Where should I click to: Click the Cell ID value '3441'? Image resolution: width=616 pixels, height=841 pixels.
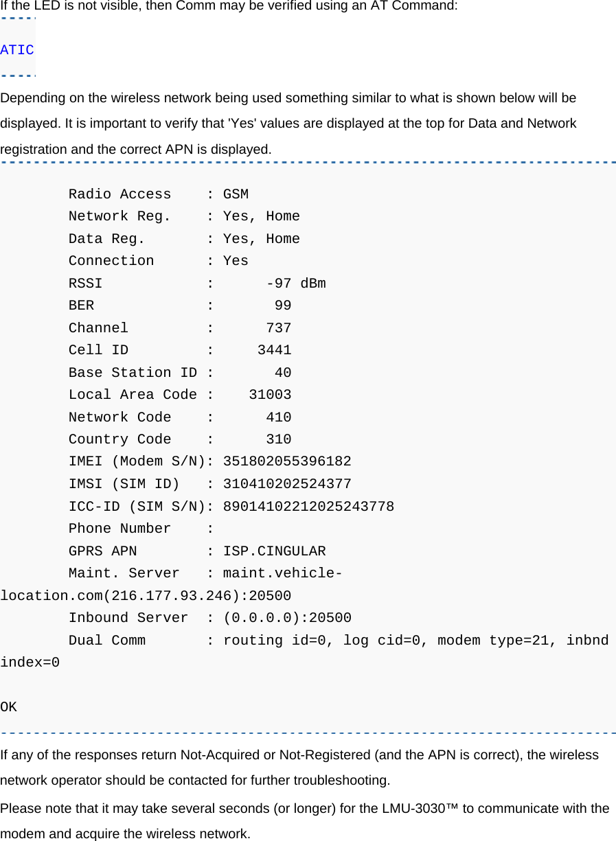tap(274, 350)
